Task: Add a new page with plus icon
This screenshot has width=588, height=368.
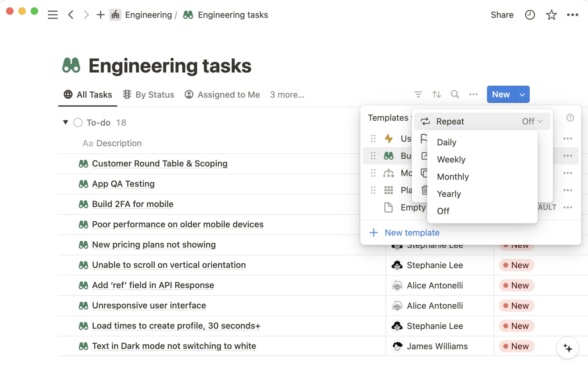Action: coord(100,15)
